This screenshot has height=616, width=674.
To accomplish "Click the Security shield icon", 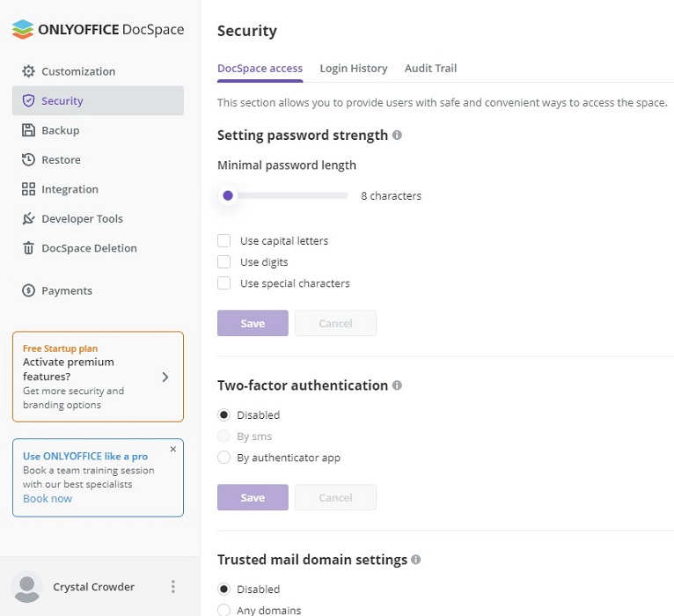I will pyautogui.click(x=28, y=100).
